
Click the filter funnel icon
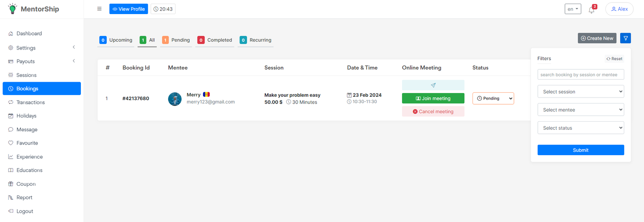[625, 38]
